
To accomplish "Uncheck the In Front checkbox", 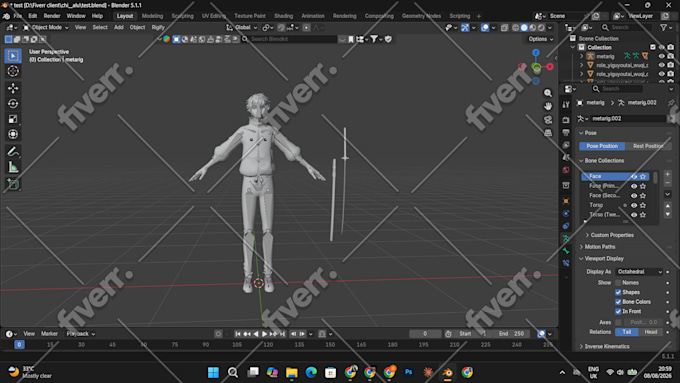I will pos(618,311).
